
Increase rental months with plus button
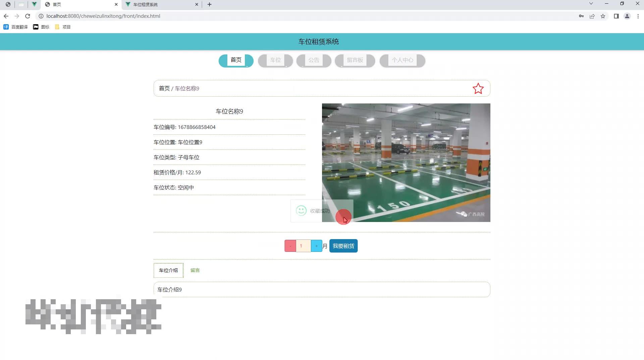pyautogui.click(x=316, y=245)
